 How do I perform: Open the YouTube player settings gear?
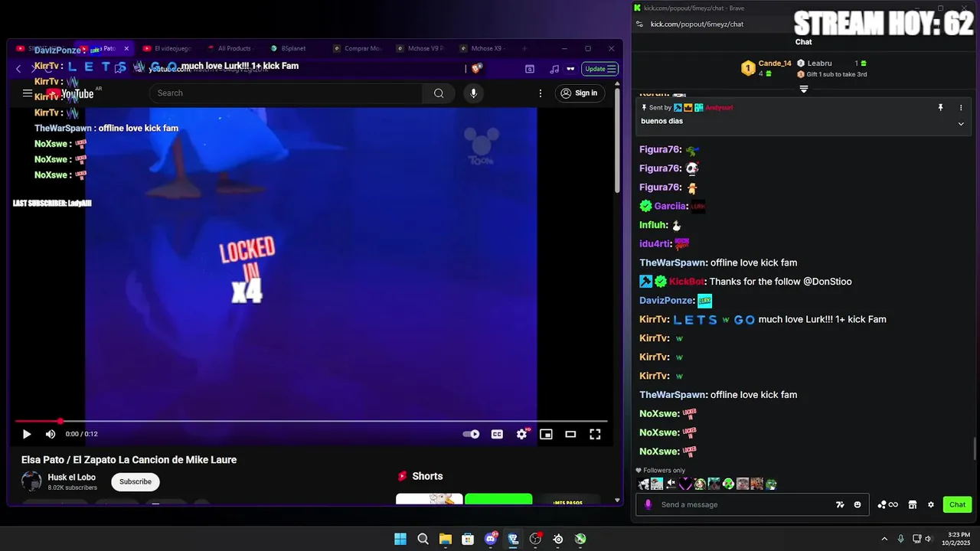pos(522,434)
